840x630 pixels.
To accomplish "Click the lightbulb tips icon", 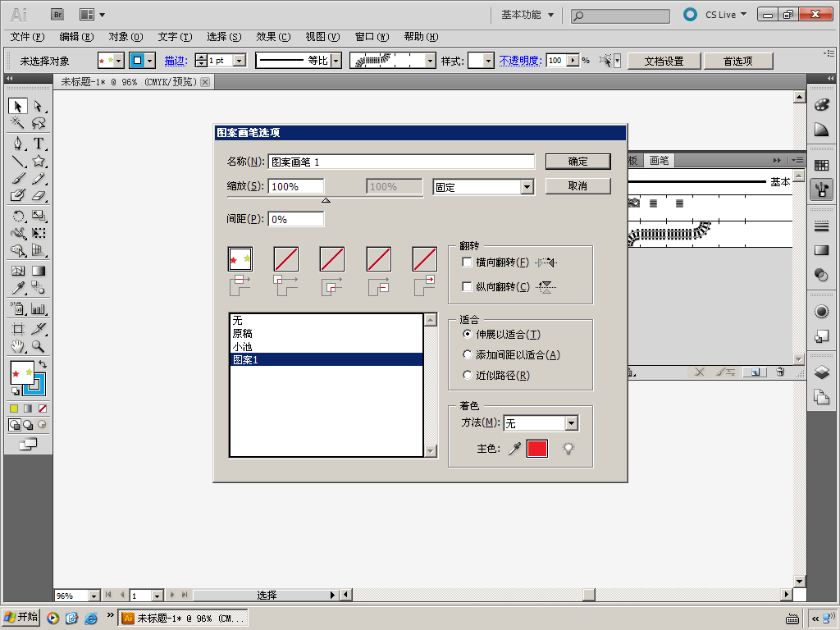I will tap(568, 449).
